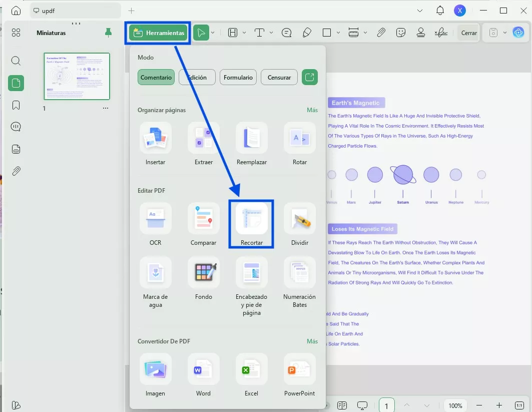Expand the text tool dropdown arrow
The image size is (532, 412).
[x=271, y=33]
